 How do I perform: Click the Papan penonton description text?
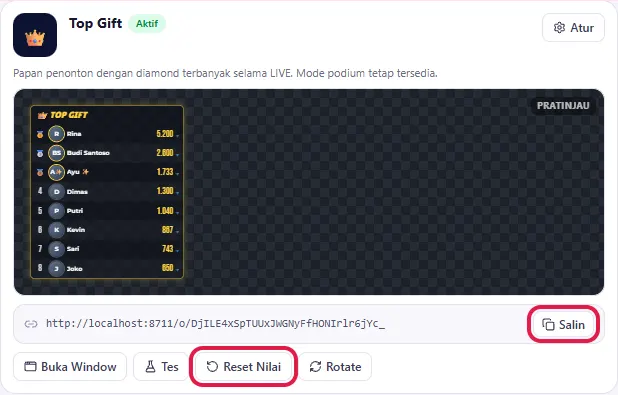(225, 73)
